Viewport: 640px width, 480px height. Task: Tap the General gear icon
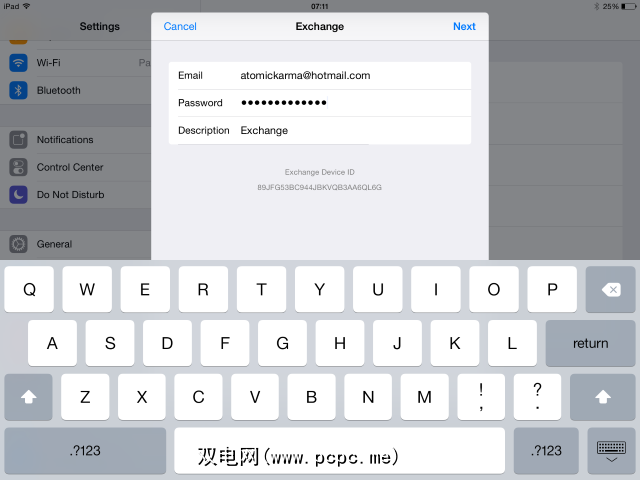tap(18, 244)
